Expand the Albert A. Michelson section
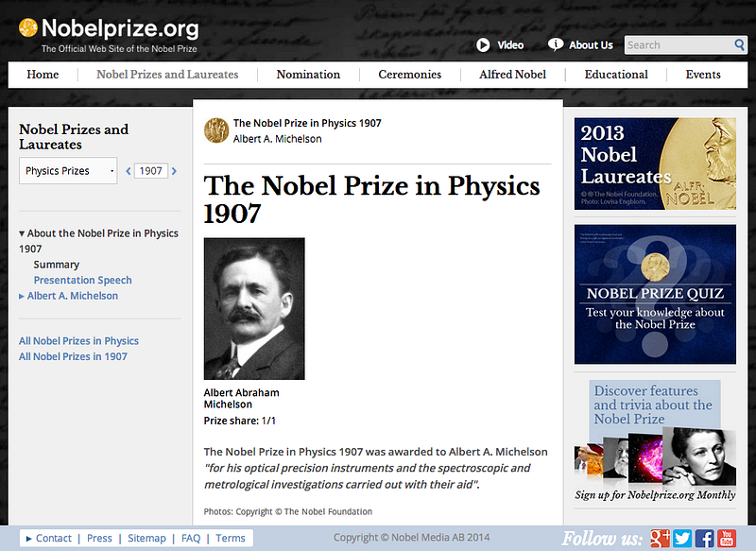This screenshot has width=756, height=551. pos(22,296)
